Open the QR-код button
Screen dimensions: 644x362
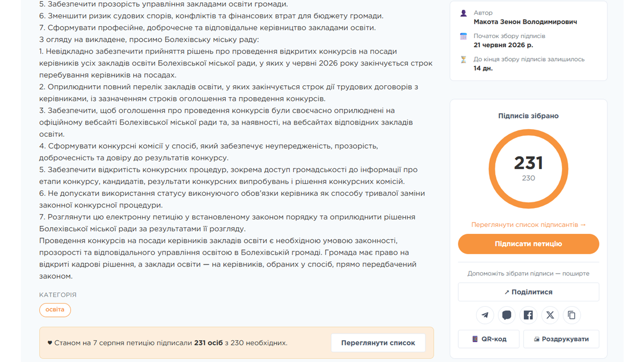click(489, 339)
